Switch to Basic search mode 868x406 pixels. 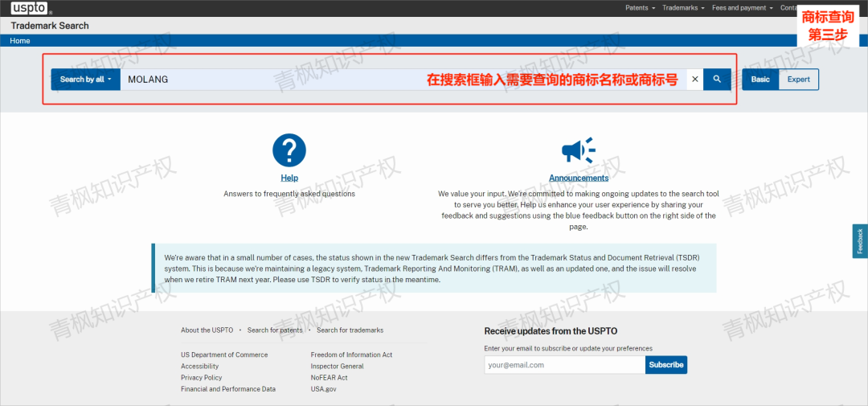coord(760,80)
